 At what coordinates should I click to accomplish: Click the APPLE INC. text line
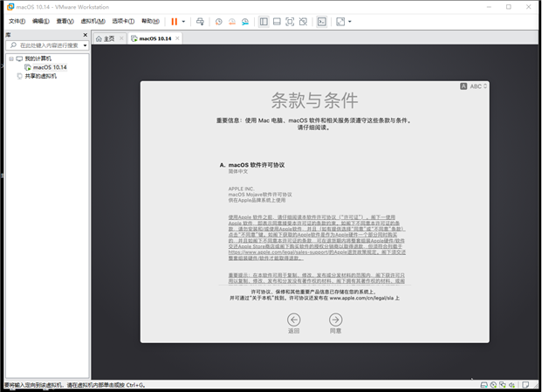pyautogui.click(x=241, y=189)
